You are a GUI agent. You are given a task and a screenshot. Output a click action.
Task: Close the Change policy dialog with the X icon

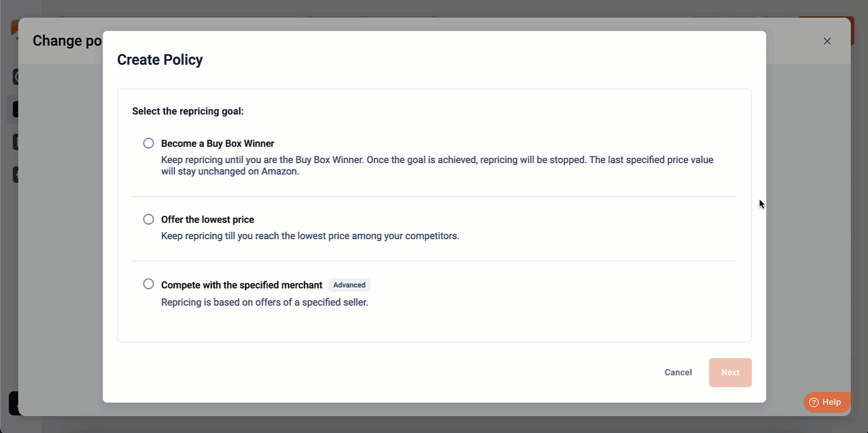pos(827,41)
